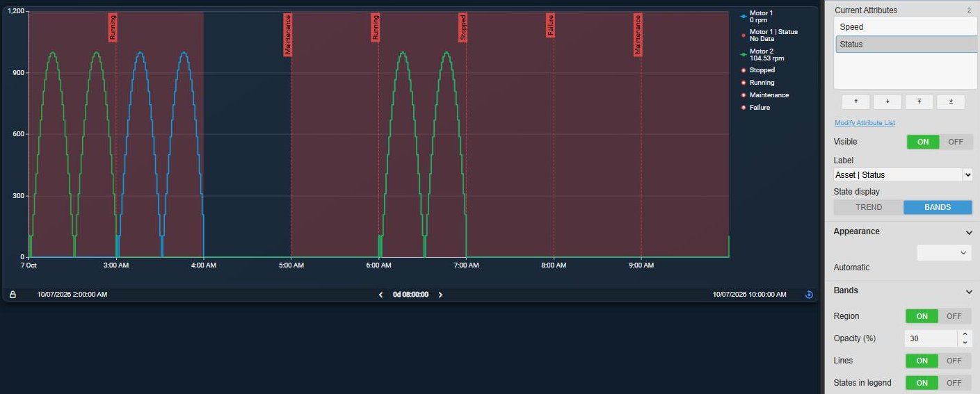
Task: Click the Failure state legend marker
Action: [744, 108]
